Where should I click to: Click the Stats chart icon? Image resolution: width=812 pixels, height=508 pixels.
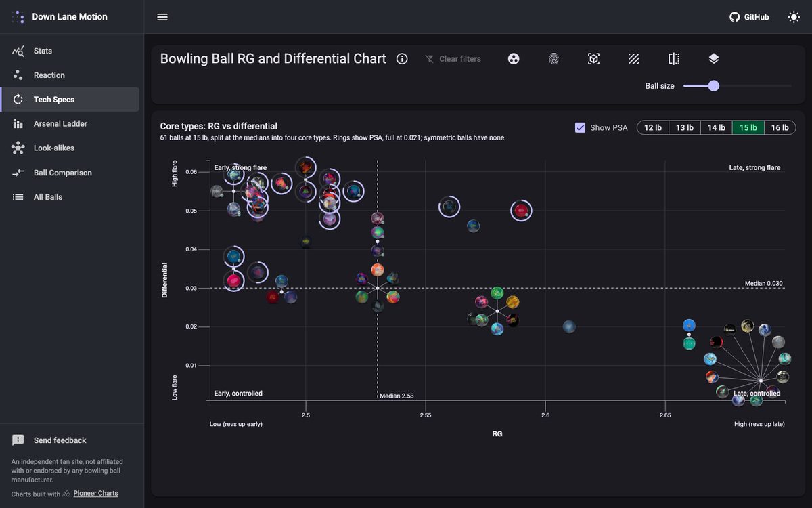coord(18,51)
